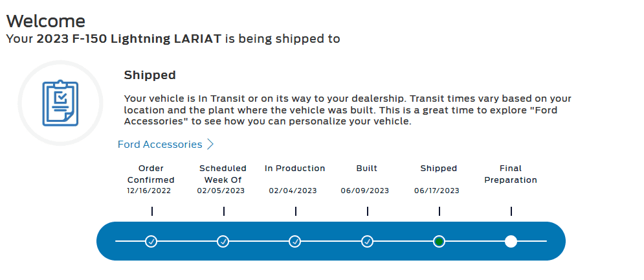The height and width of the screenshot is (280, 644).
Task: Select the Built step checkmark circle
Action: point(367,241)
